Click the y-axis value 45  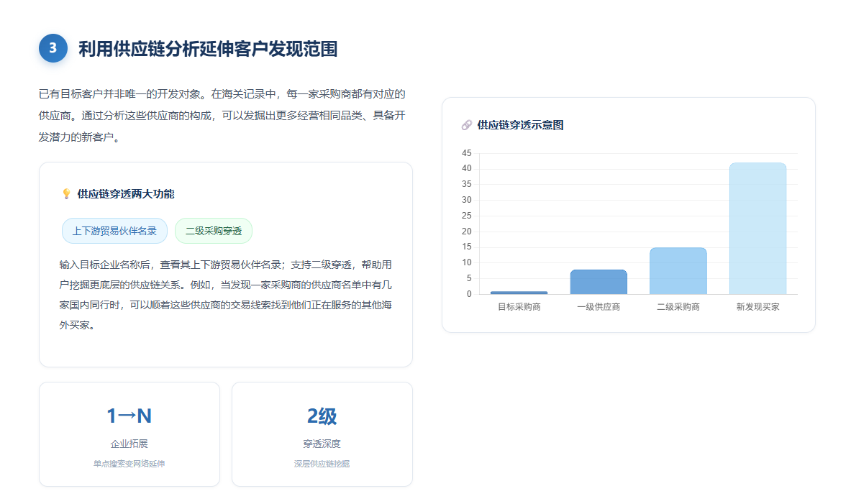467,153
